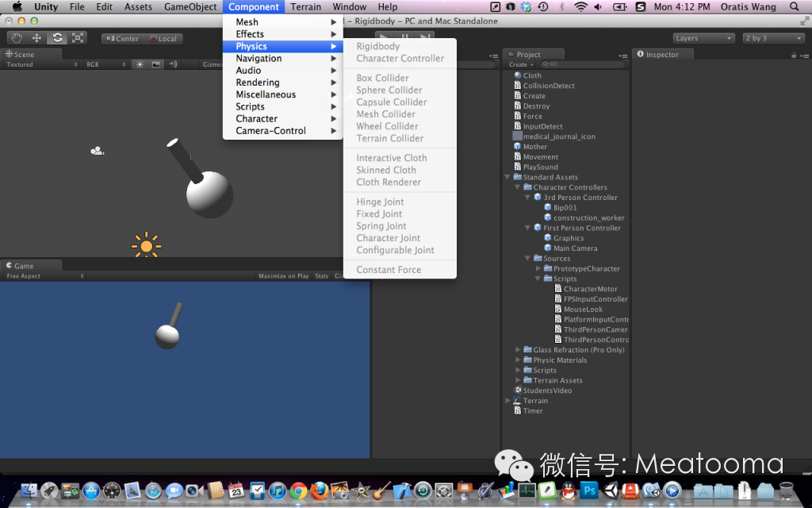The height and width of the screenshot is (508, 812).
Task: Select the Rotate tool in Unity toolbar
Action: tap(57, 38)
